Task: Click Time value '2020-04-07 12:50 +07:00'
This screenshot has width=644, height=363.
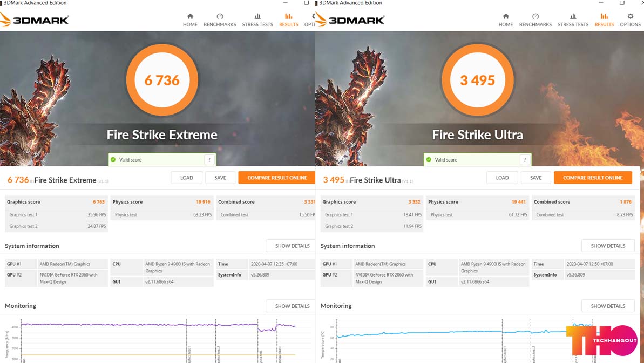Action: [590, 264]
